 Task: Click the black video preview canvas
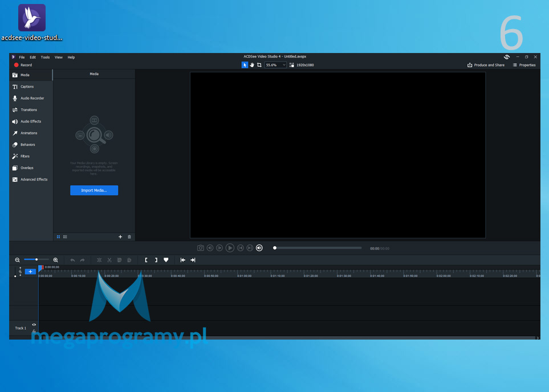pyautogui.click(x=337, y=155)
